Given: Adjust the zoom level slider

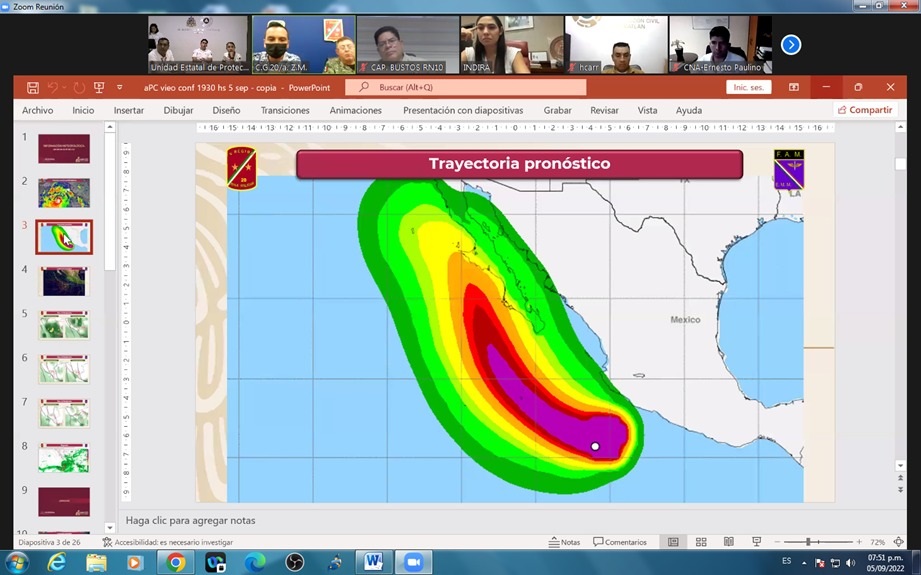Looking at the screenshot, I should (808, 542).
